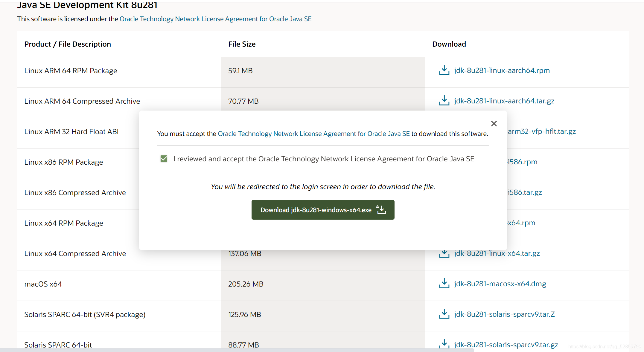644x352 pixels.
Task: Click the arm32-vfp-hflt.tar.gz link
Action: point(542,131)
